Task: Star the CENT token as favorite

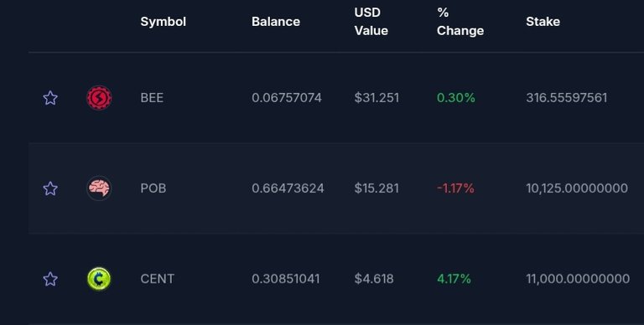Action: tap(50, 279)
